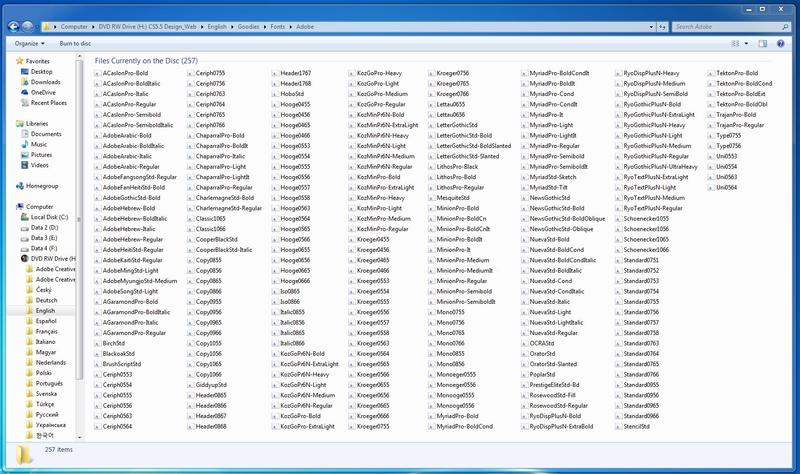This screenshot has height=474, width=800.
Task: Open the Deutsch folder in tree
Action: (x=42, y=300)
